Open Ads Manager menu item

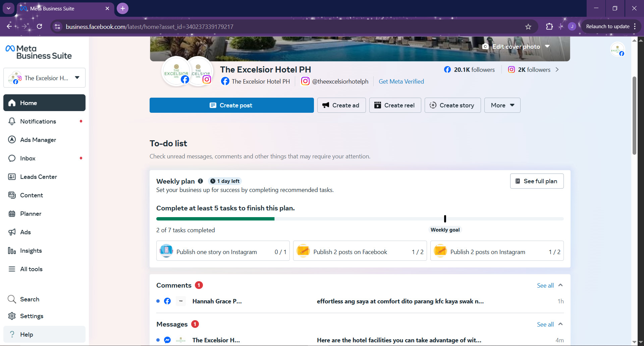click(x=44, y=140)
